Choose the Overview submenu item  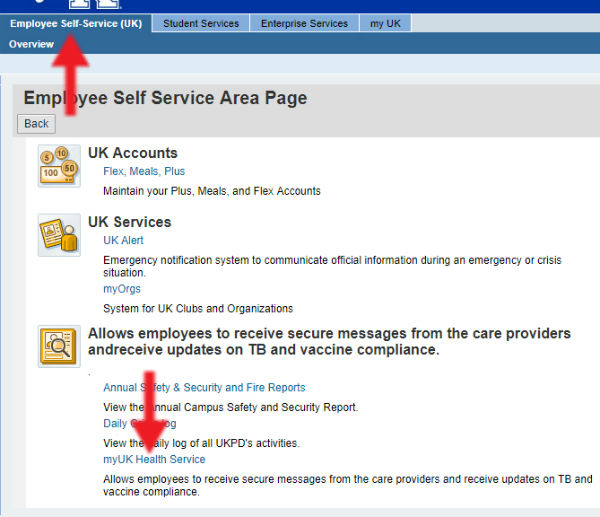(x=31, y=44)
